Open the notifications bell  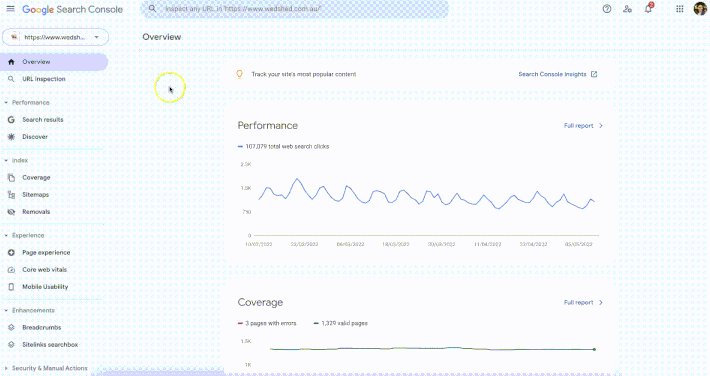point(648,9)
